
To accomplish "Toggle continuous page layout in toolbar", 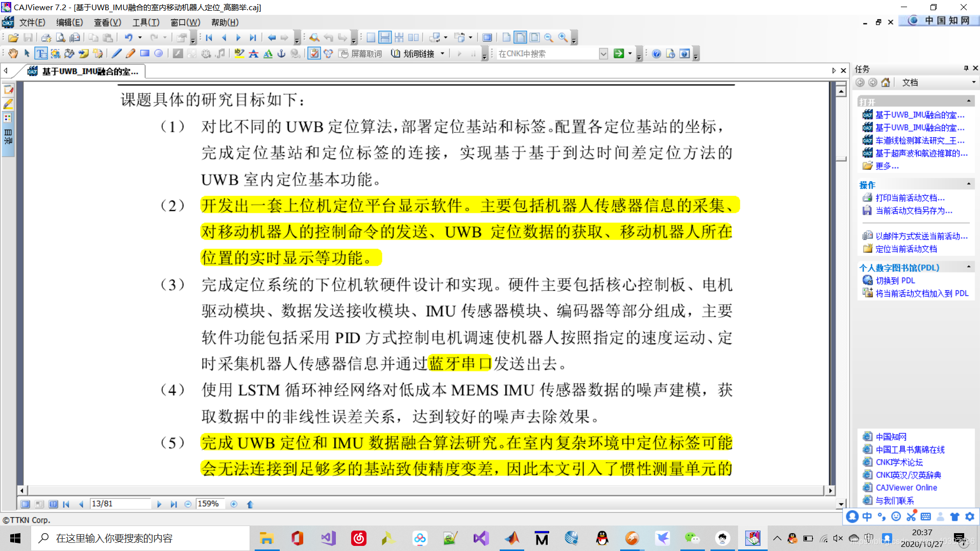I will tap(385, 37).
